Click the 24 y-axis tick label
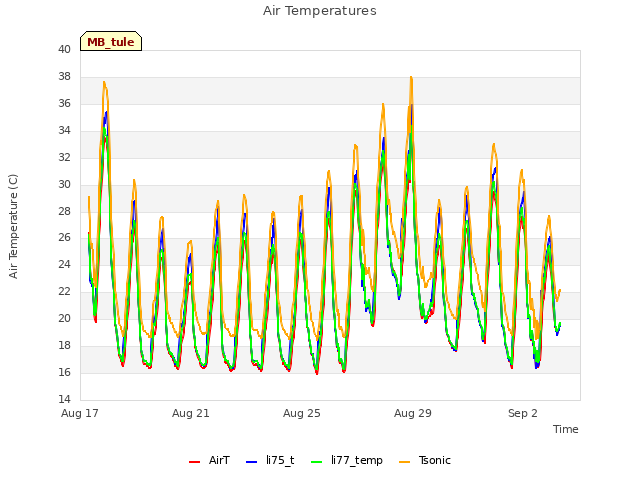This screenshot has height=480, width=640. point(64,264)
